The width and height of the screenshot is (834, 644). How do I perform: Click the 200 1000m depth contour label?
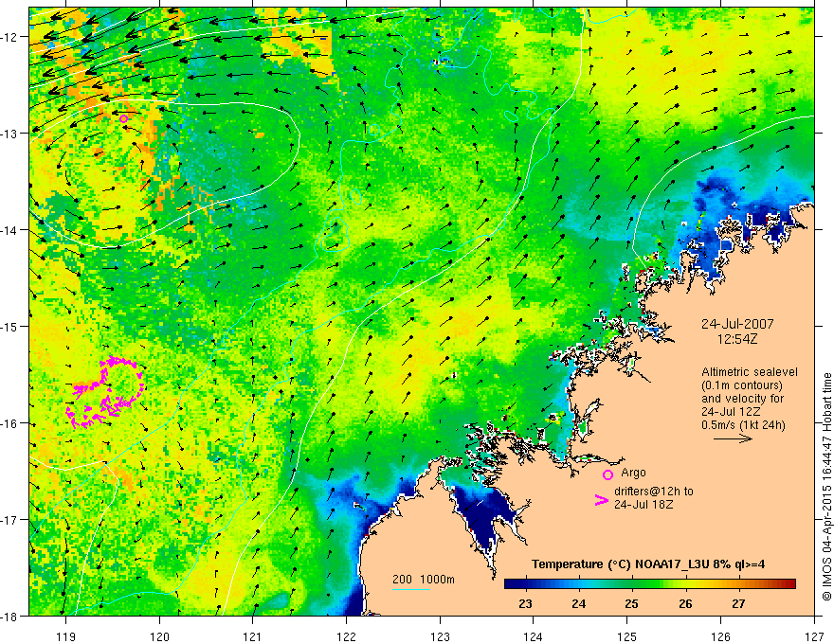[424, 580]
